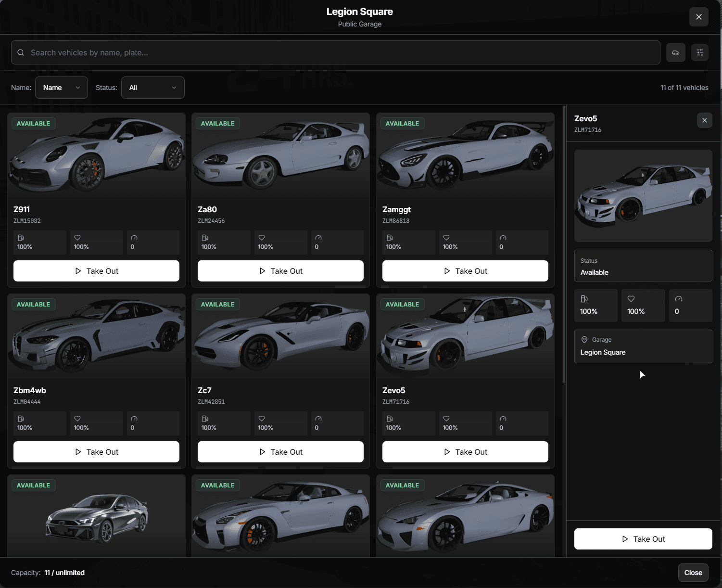Click the mileage gauge icon on the Za80 card
722x588 pixels.
tap(318, 238)
